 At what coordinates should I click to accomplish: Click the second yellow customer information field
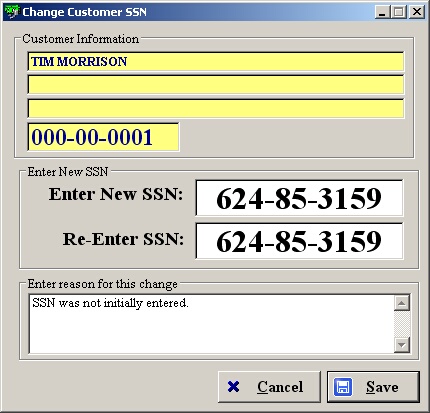(216, 85)
